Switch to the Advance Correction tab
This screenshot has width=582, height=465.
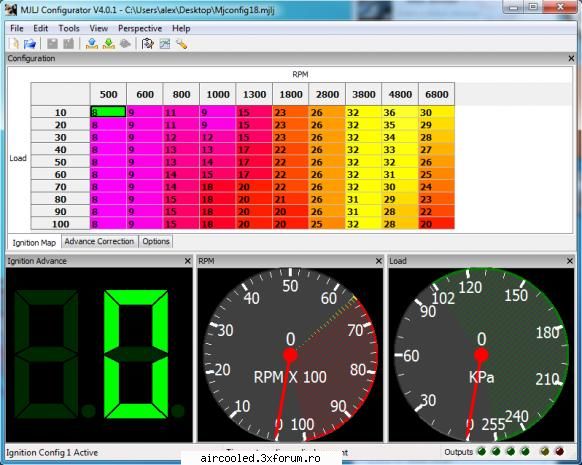pyautogui.click(x=99, y=241)
